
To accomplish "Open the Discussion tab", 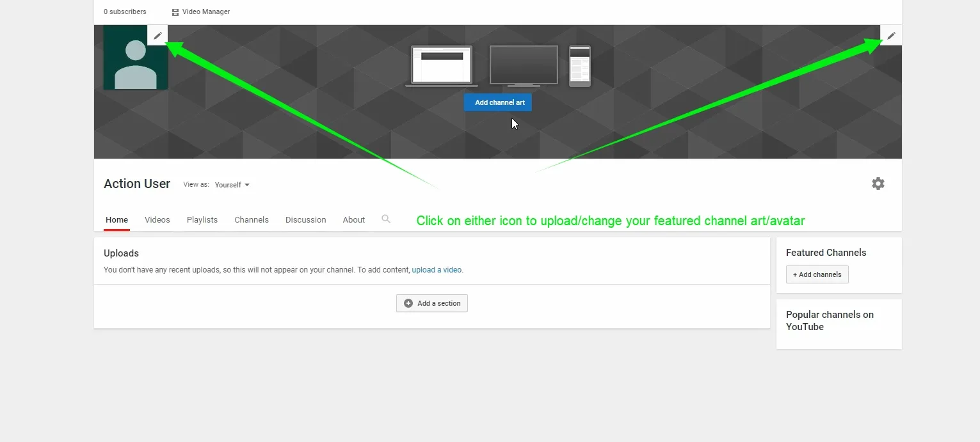I will click(x=306, y=219).
